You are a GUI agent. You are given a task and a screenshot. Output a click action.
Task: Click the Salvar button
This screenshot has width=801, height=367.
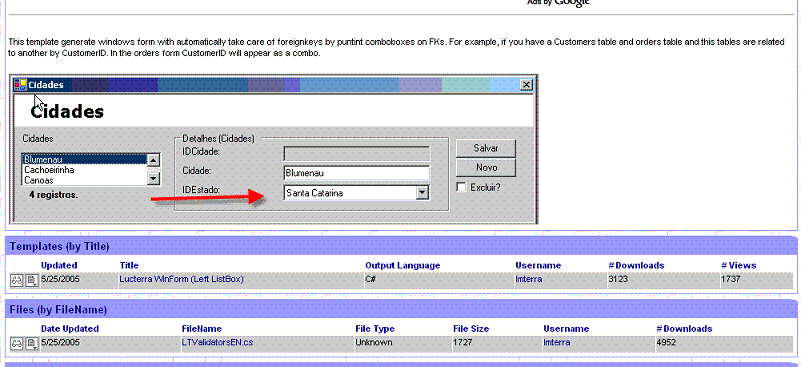[x=486, y=148]
